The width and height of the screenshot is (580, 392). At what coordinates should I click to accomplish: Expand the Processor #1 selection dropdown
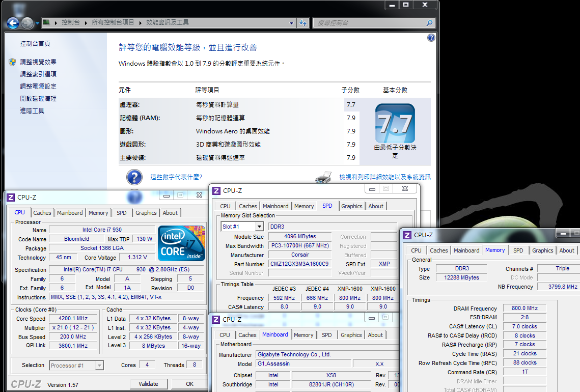point(99,365)
